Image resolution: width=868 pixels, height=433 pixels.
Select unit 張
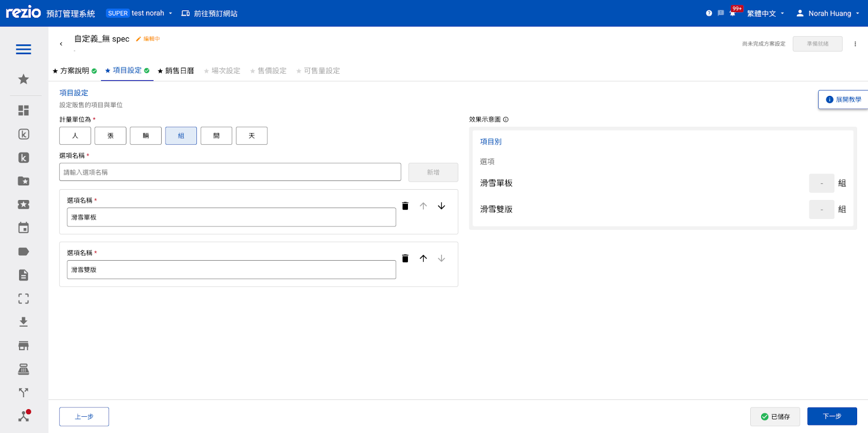coord(110,135)
